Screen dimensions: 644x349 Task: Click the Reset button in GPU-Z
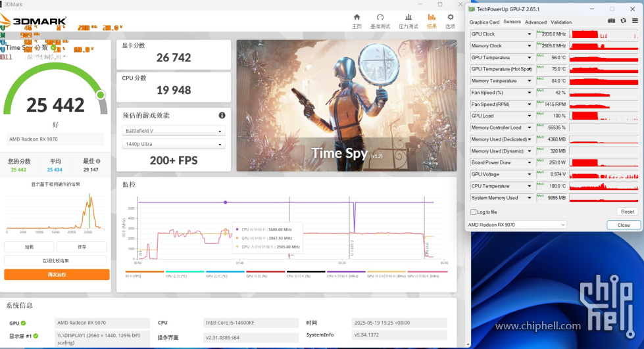pos(627,212)
